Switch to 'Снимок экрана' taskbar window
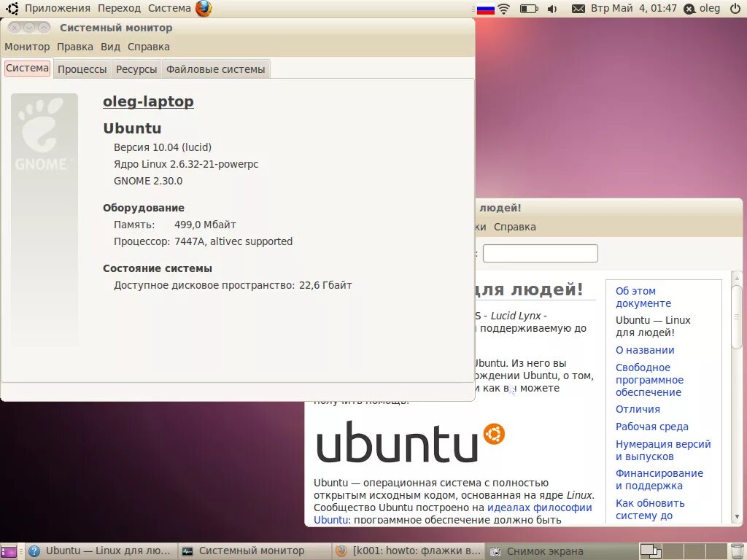 click(561, 551)
